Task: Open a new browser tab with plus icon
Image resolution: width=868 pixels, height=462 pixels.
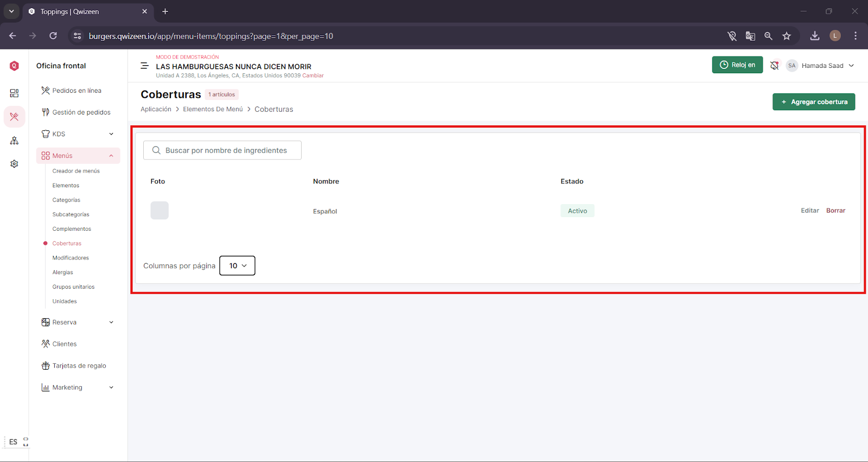Action: coord(165,11)
